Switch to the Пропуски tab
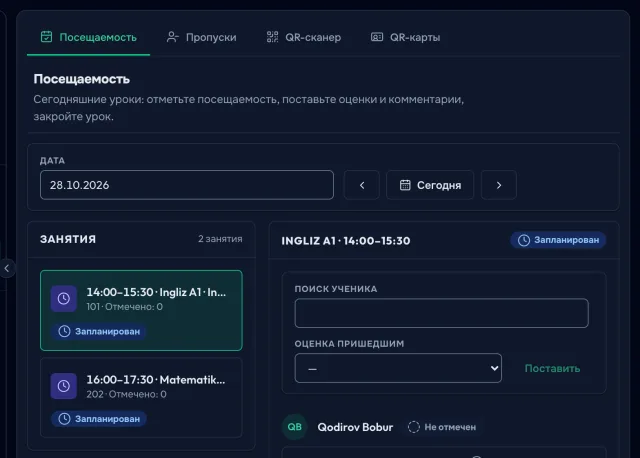The image size is (640, 458). tap(201, 37)
